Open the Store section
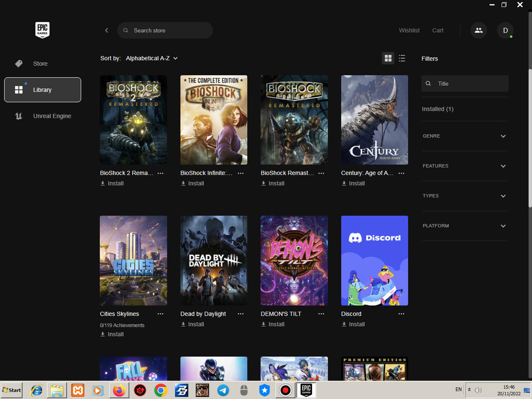This screenshot has height=399, width=532. coord(42,63)
